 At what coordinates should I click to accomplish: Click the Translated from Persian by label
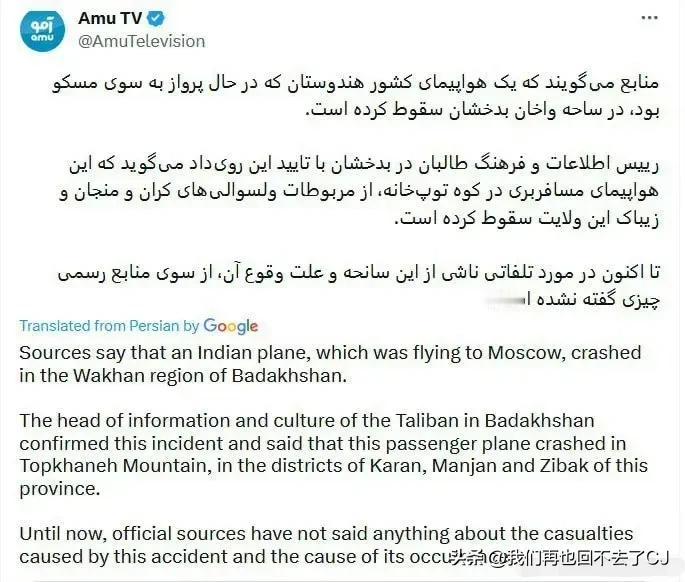pyautogui.click(x=109, y=326)
